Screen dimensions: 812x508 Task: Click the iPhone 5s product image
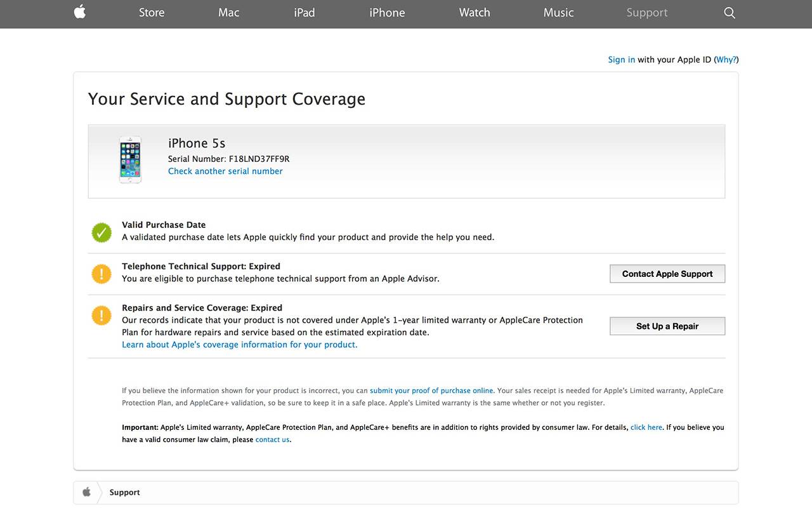pyautogui.click(x=131, y=160)
